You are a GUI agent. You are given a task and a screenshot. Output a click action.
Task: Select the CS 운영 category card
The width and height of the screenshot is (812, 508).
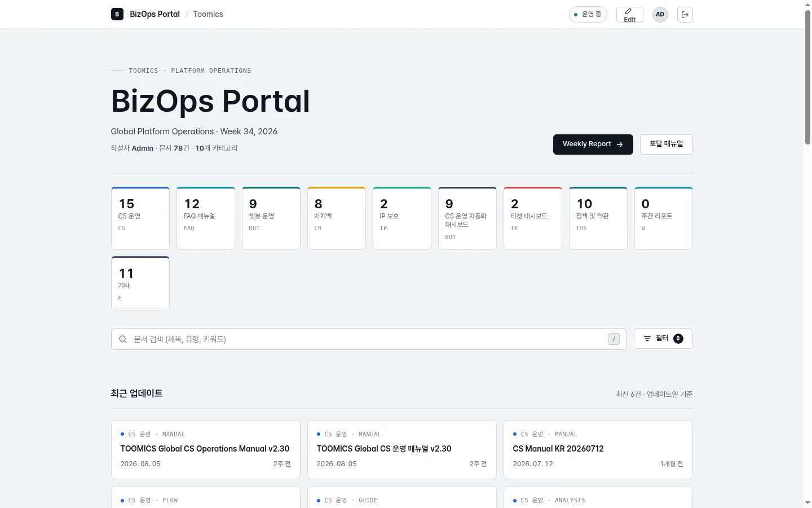coord(140,218)
